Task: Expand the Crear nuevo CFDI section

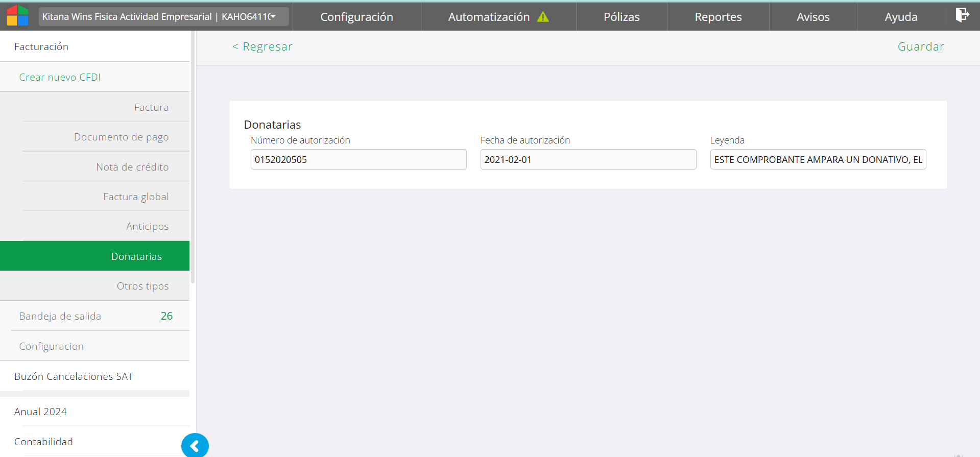Action: [x=60, y=77]
